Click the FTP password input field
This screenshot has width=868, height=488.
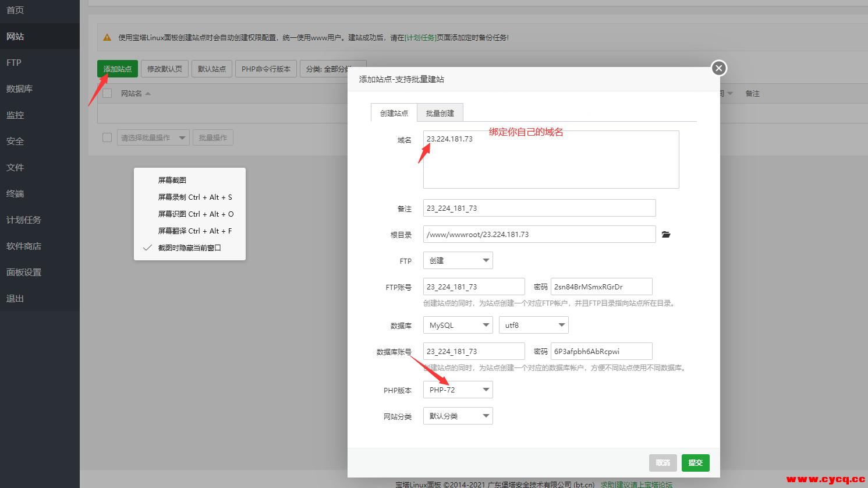601,287
